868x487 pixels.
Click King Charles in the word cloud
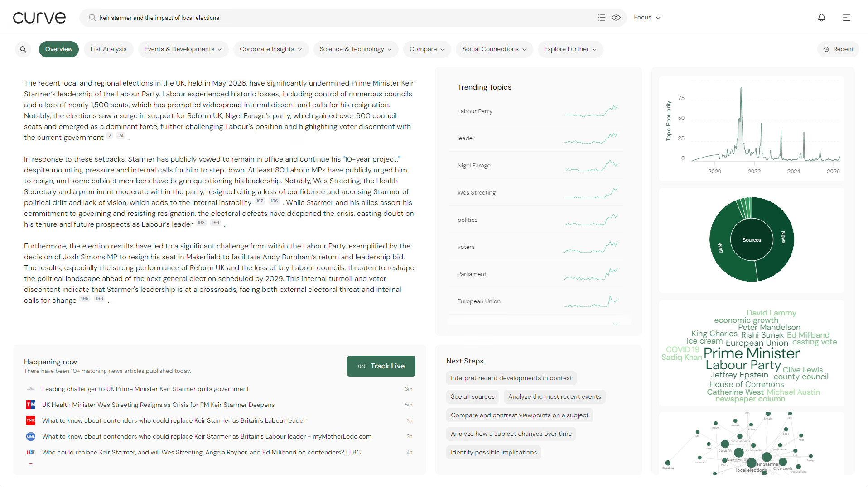(714, 334)
